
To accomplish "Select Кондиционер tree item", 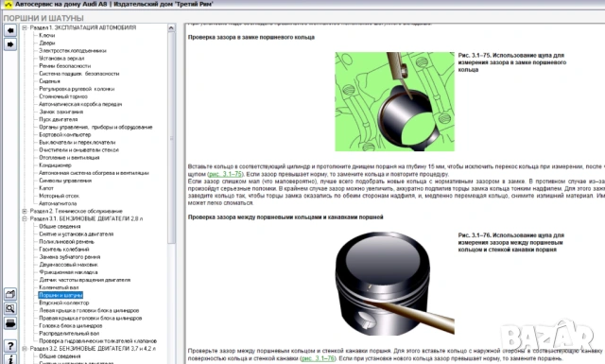I will (x=55, y=165).
